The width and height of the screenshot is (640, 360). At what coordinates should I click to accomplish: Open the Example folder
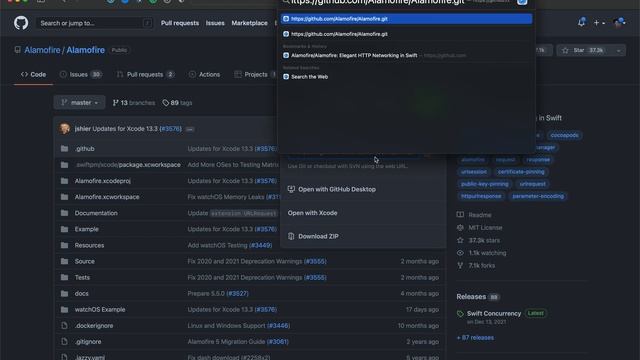(x=87, y=229)
